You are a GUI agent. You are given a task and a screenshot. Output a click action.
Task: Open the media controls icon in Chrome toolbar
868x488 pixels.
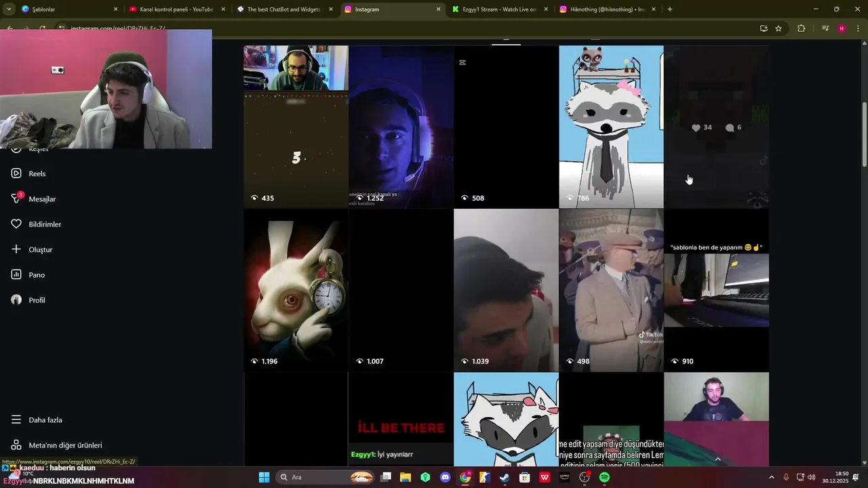[x=825, y=28]
